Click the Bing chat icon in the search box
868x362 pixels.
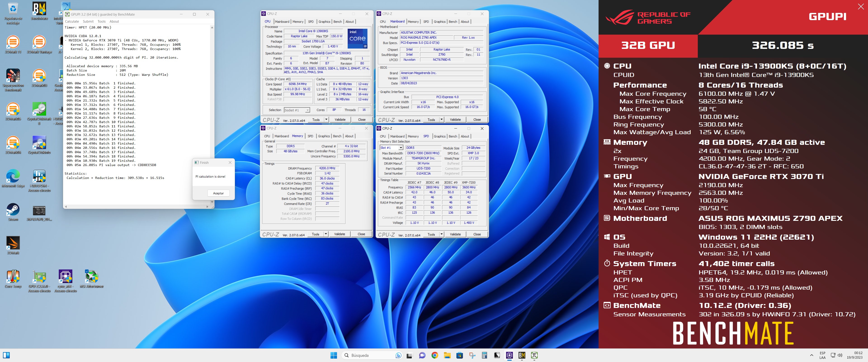tap(398, 355)
